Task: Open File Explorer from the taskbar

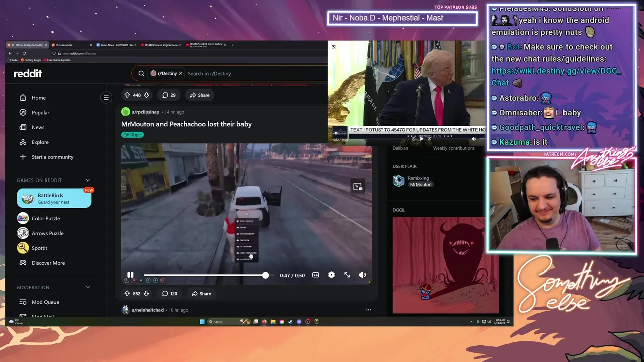Action: coord(273,322)
